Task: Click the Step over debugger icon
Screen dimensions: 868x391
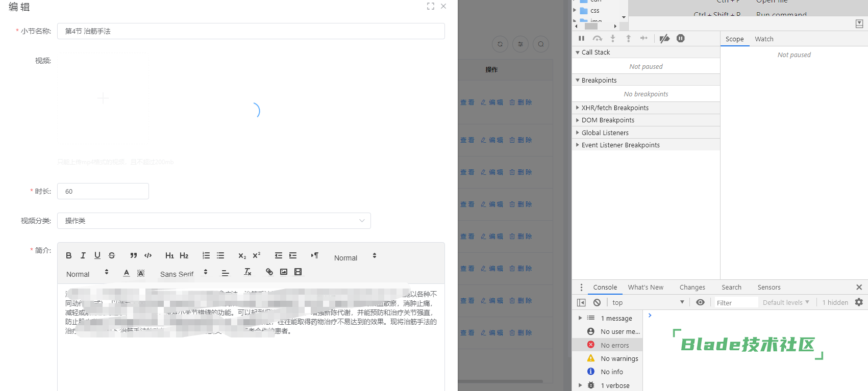Action: pyautogui.click(x=597, y=38)
